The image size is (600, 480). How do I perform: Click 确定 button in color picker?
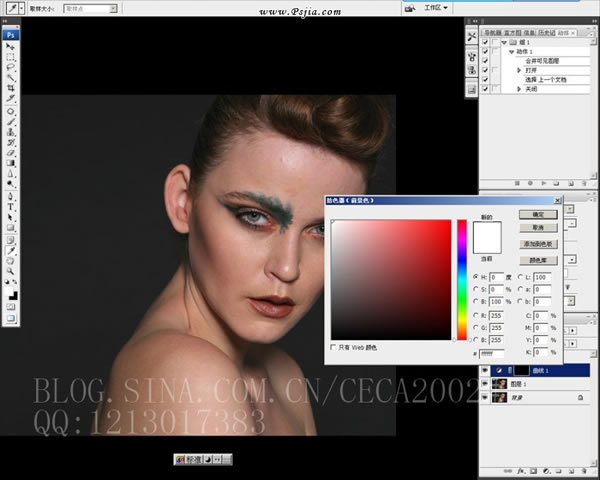click(x=538, y=214)
